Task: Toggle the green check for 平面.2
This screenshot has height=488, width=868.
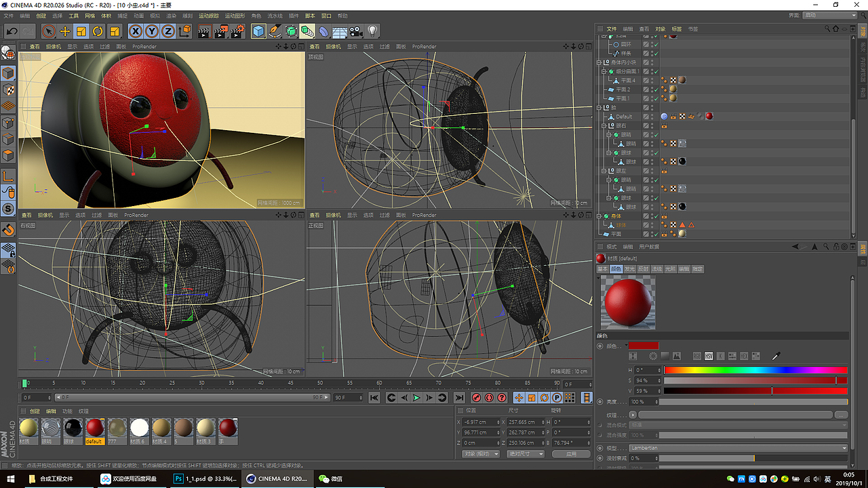Action: click(655, 89)
